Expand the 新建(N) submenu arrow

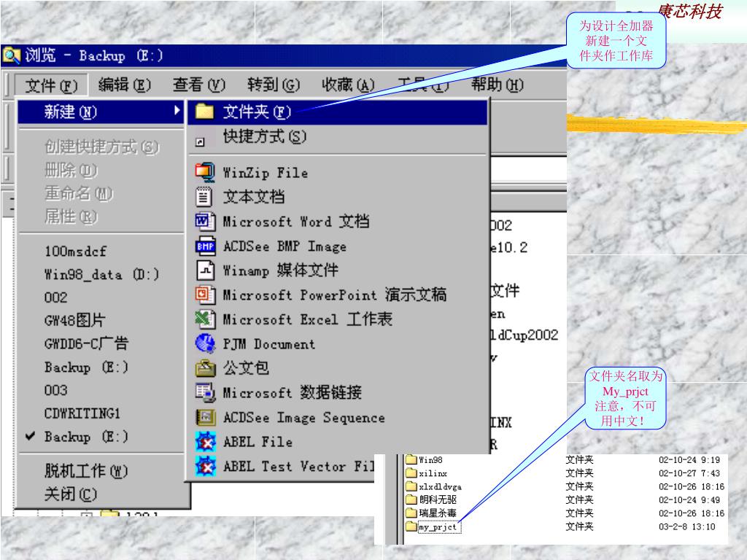coord(177,111)
